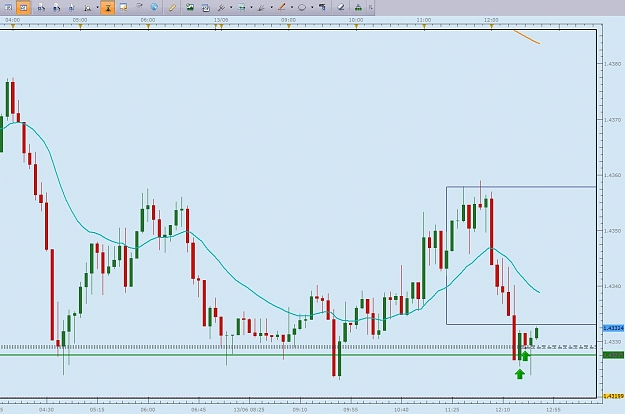
Task: Select the ellipse shape tool
Action: 302,7
